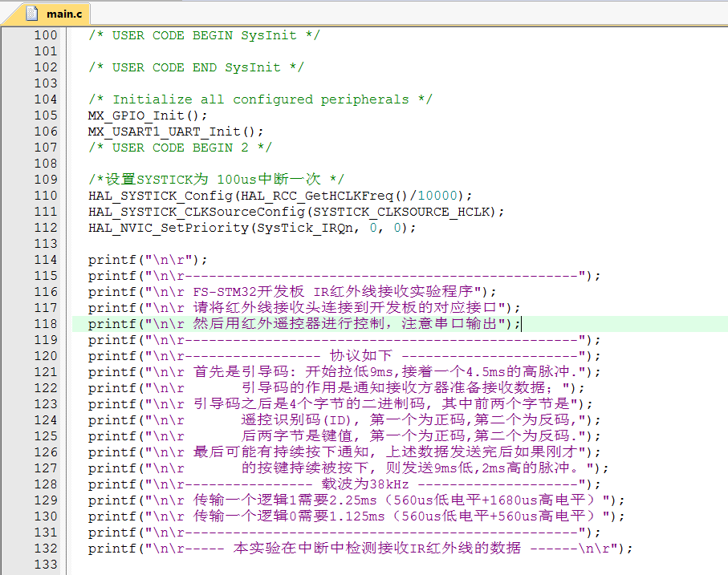Click the HAL_SYSTICK_Config line
The height and width of the screenshot is (575, 728).
(280, 196)
